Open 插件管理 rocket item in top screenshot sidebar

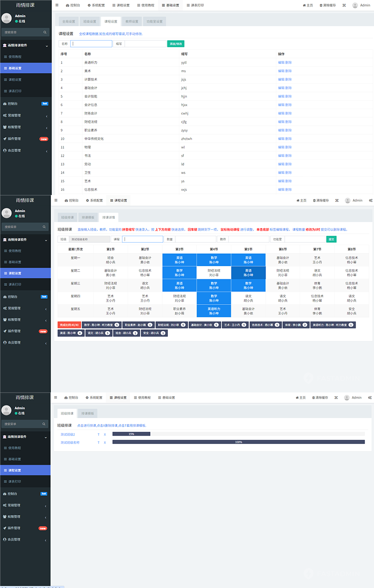25,139
